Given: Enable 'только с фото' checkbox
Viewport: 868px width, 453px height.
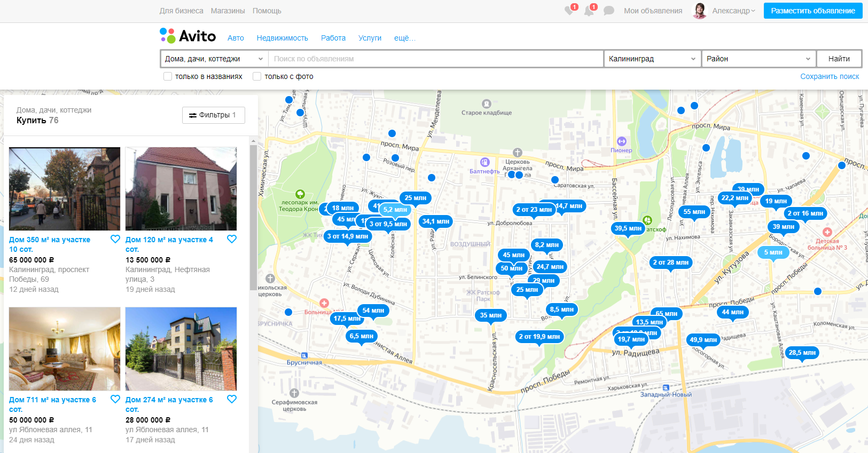Looking at the screenshot, I should [x=257, y=76].
